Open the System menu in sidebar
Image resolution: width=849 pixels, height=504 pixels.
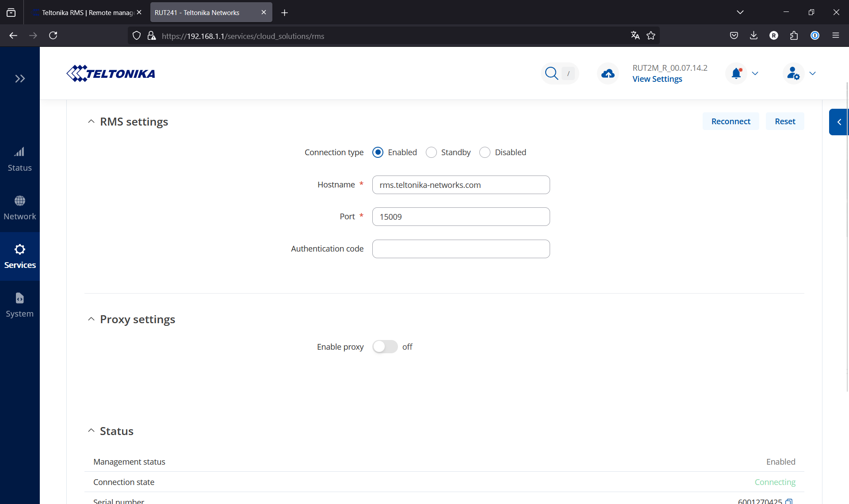point(20,305)
